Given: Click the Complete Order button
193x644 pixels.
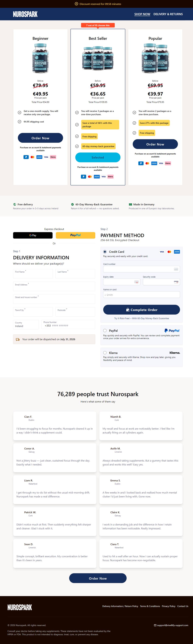Looking at the screenshot, I should click(x=141, y=310).
